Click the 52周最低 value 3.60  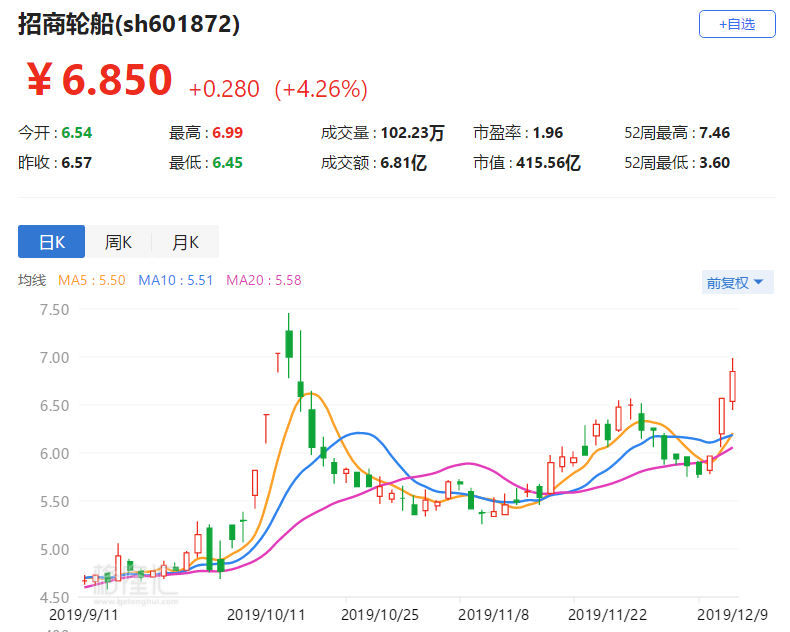point(714,163)
